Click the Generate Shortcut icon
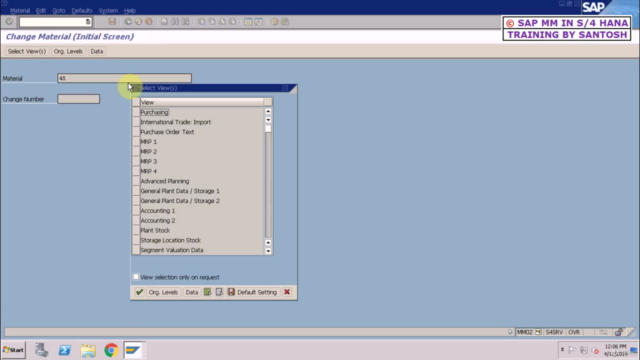Image resolution: width=640 pixels, height=360 pixels. point(258,22)
